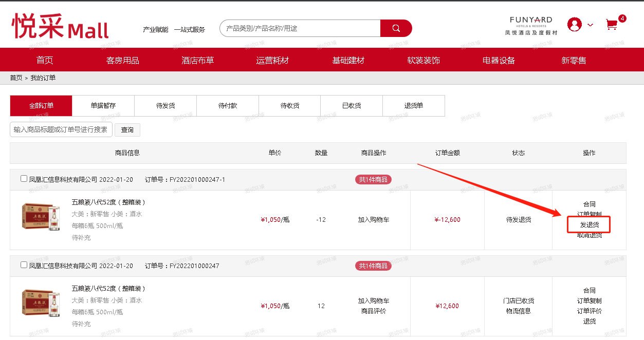644x340 pixels.
Task: Open the 五粮液八代52度 title in the received order
Action: (x=108, y=289)
